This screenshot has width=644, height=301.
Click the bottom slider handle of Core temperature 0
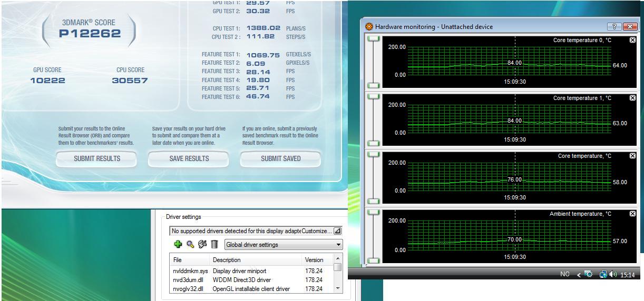point(373,85)
